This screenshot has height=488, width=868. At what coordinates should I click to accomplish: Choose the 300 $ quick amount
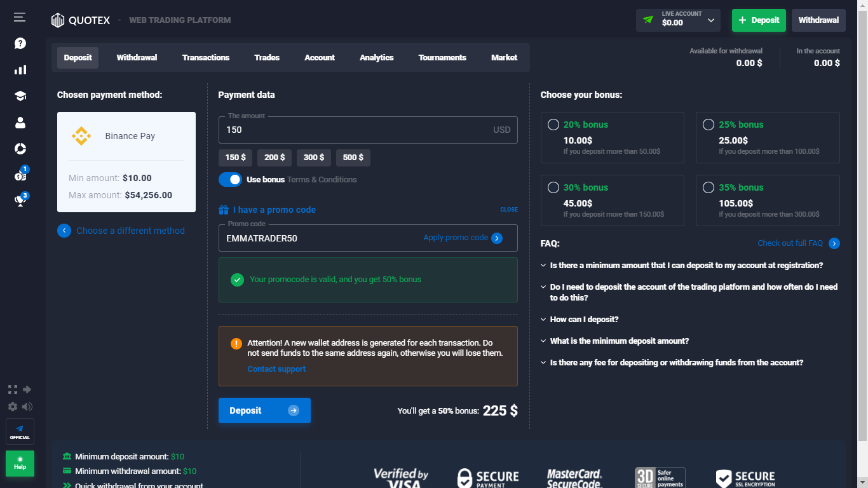(x=314, y=158)
